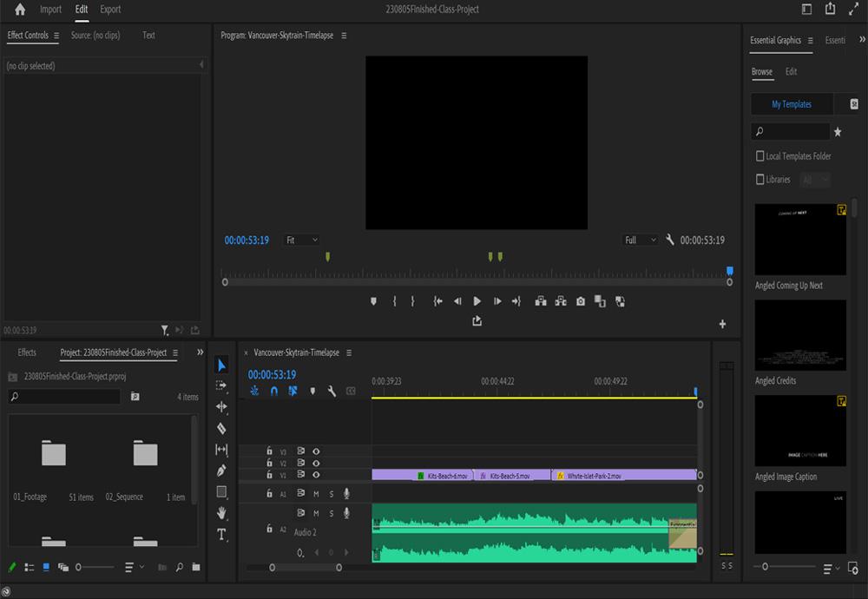Toggle V2 track output eye

tap(316, 463)
